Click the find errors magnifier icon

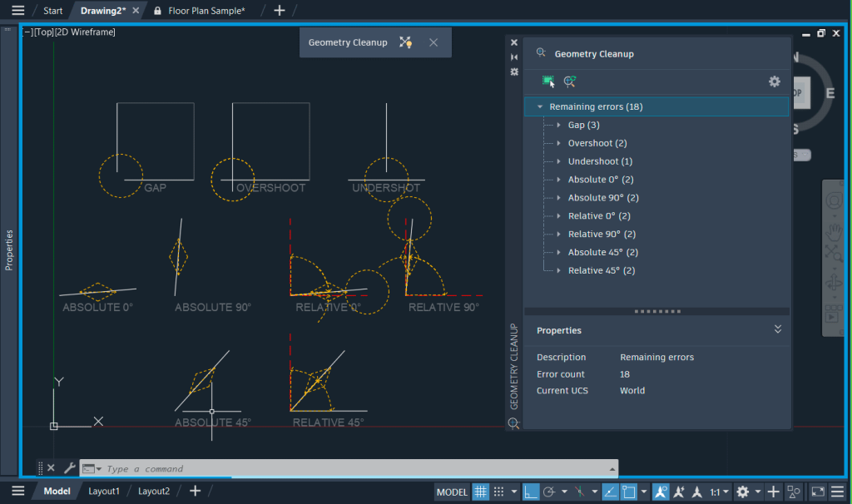click(570, 82)
